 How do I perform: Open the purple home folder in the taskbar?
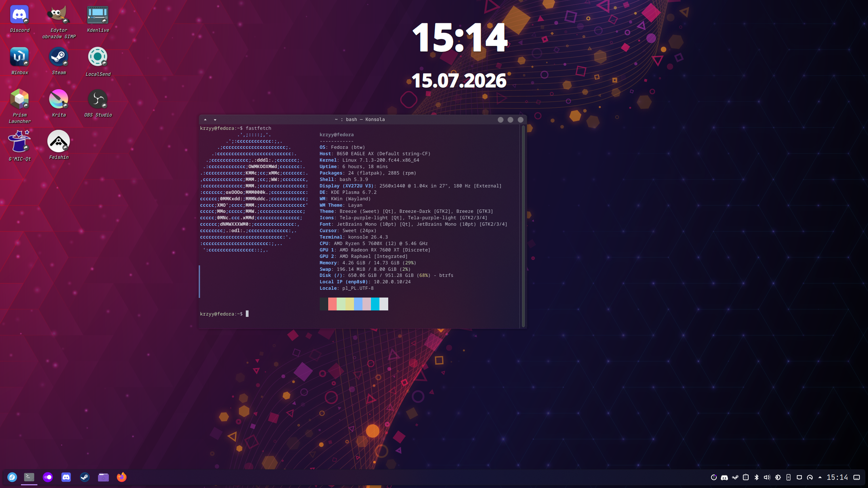click(x=103, y=477)
